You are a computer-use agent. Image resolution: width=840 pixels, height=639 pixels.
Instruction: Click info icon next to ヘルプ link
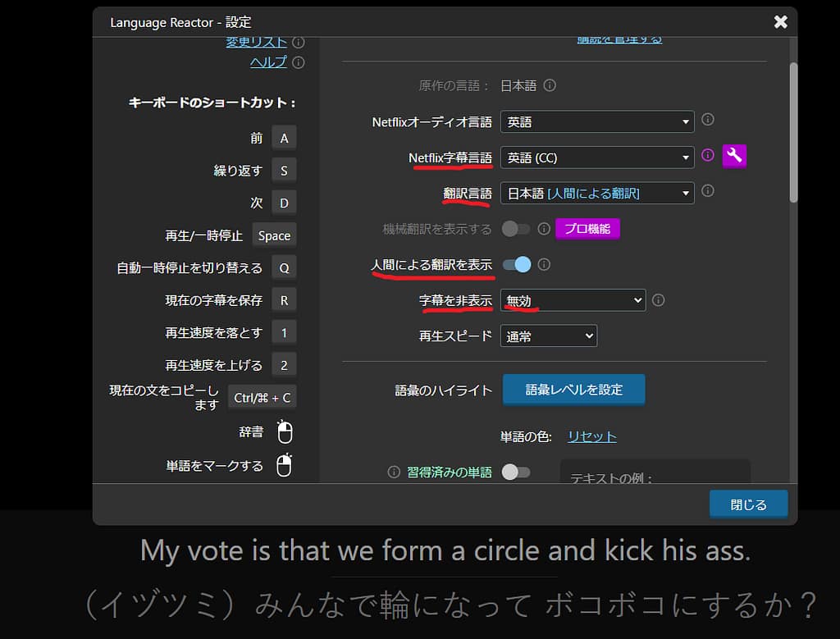[299, 62]
